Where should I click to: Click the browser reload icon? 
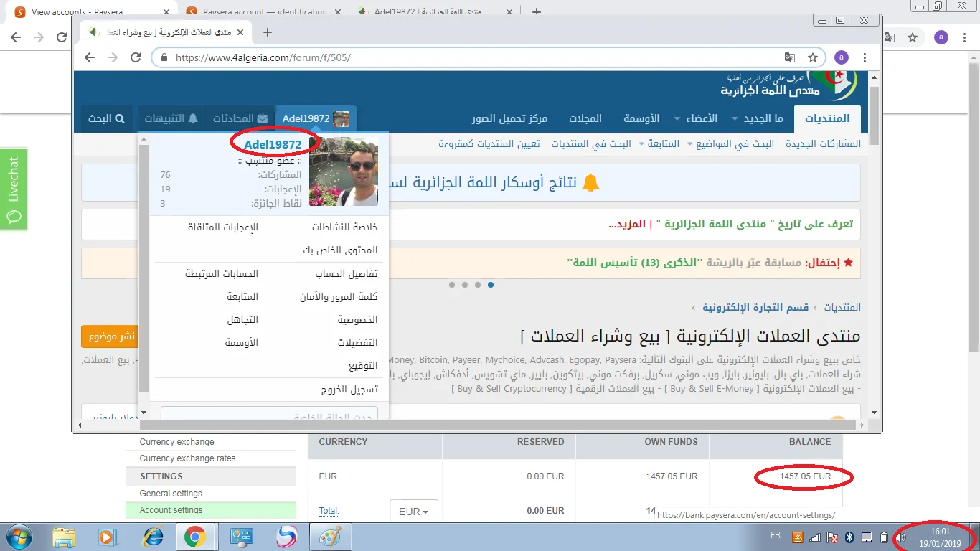click(135, 57)
